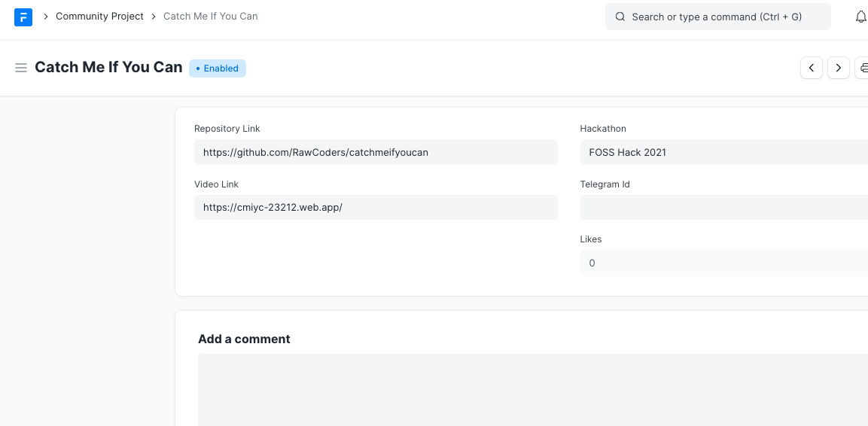Click the Likes value field
The width and height of the screenshot is (868, 426).
[723, 263]
